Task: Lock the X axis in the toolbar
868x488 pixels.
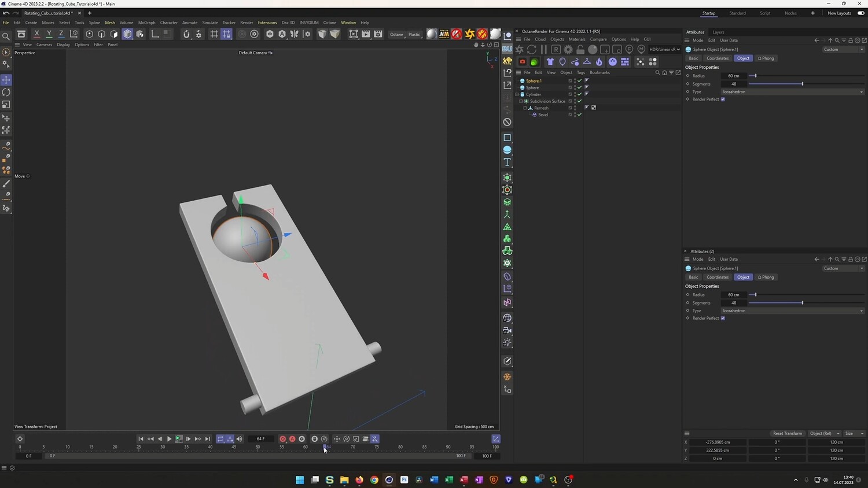Action: tap(36, 34)
